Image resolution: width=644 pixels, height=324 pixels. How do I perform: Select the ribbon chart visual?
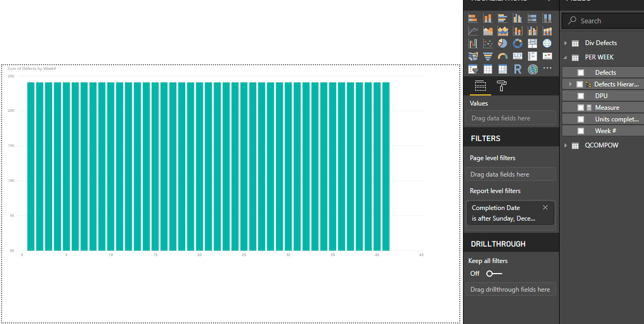(x=547, y=31)
